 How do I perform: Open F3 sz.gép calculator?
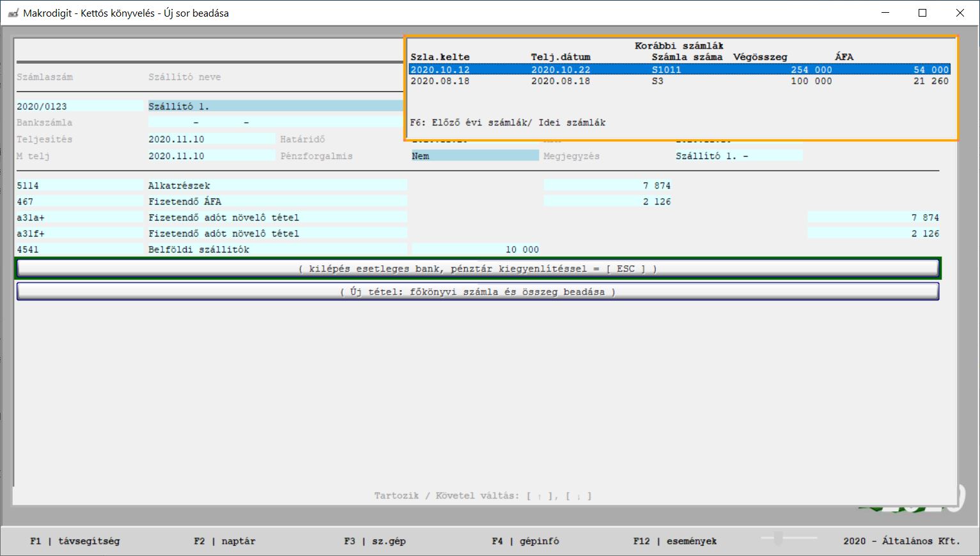[375, 541]
